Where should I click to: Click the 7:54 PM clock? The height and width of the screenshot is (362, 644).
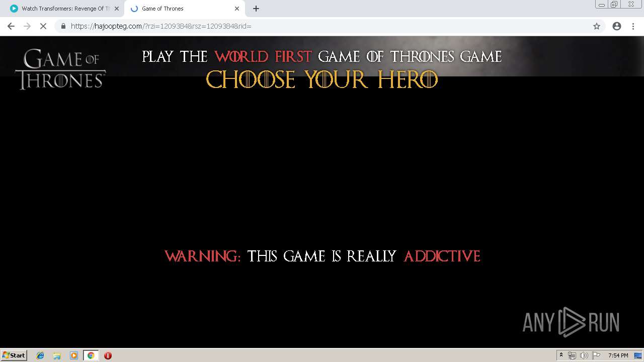click(x=618, y=355)
